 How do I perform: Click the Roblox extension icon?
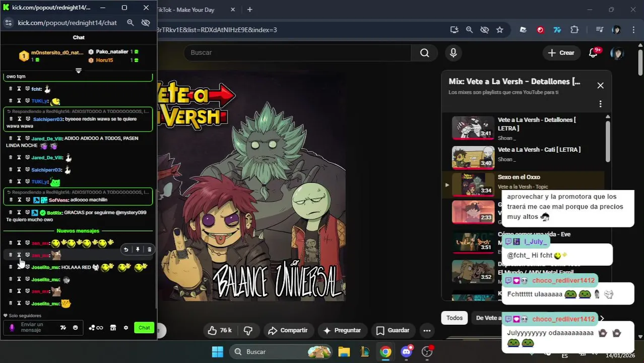pos(523,30)
